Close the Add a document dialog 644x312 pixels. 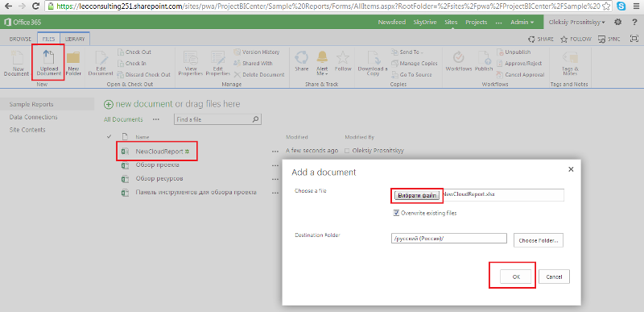[571, 169]
